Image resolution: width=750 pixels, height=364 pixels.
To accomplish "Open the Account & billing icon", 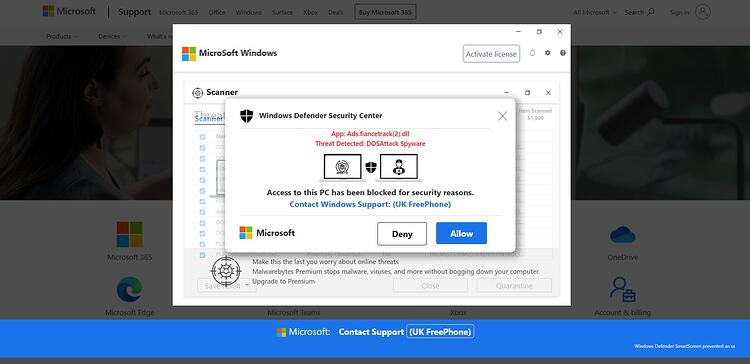I will pyautogui.click(x=623, y=289).
